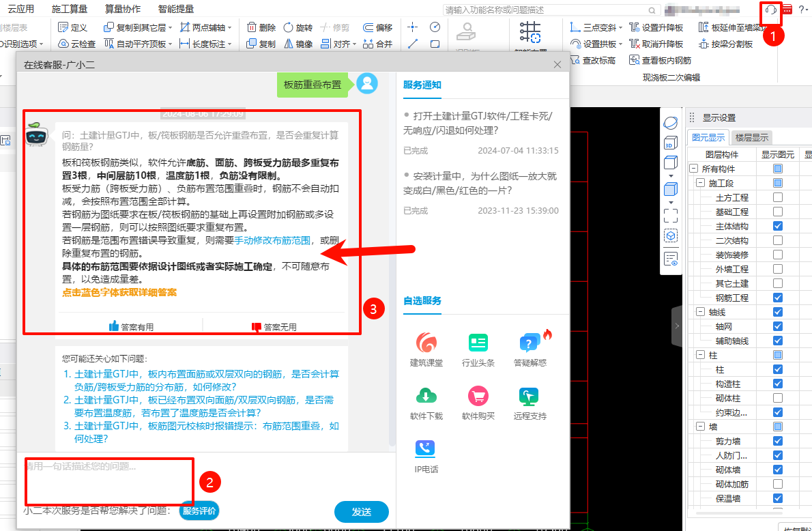Check 砌体柱 display checkbox
This screenshot has height=531, width=812.
pyautogui.click(x=777, y=398)
